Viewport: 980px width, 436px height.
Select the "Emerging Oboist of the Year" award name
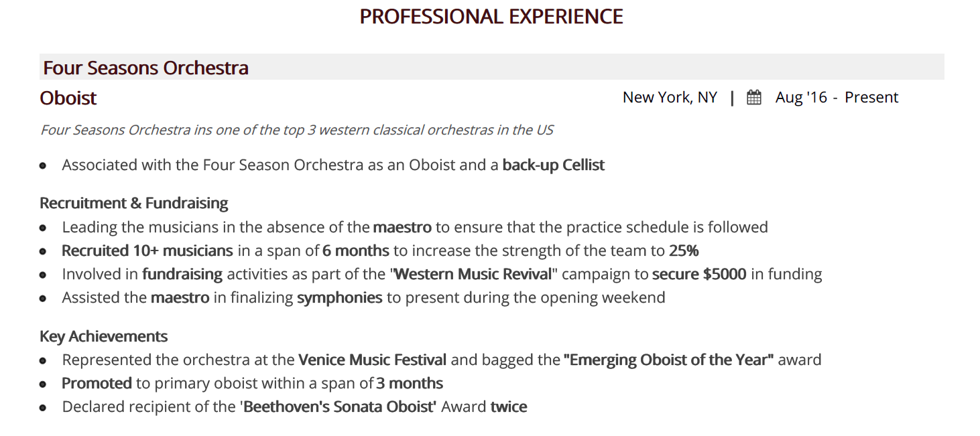tap(669, 360)
